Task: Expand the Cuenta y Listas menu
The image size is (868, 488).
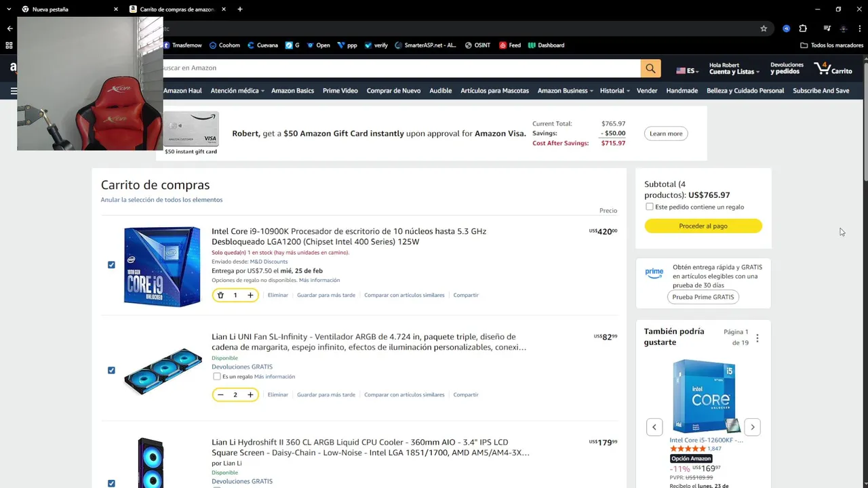Action: pyautogui.click(x=734, y=68)
